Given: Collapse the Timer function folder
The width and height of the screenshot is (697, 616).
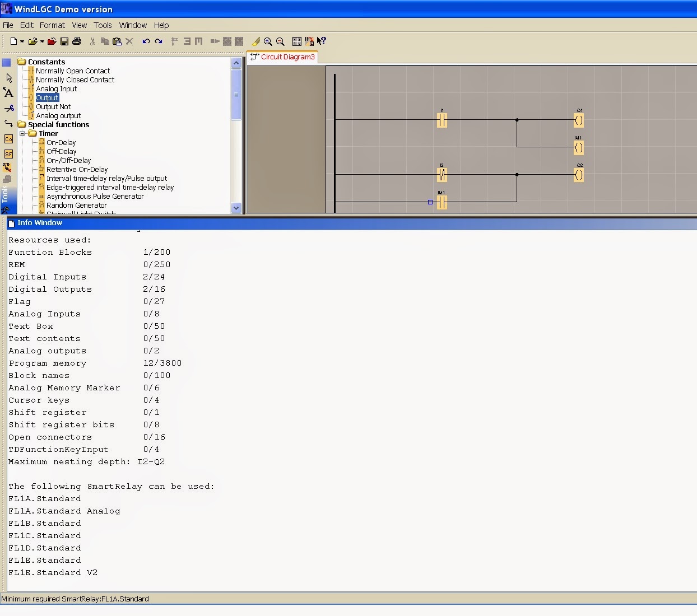Looking at the screenshot, I should coord(23,133).
